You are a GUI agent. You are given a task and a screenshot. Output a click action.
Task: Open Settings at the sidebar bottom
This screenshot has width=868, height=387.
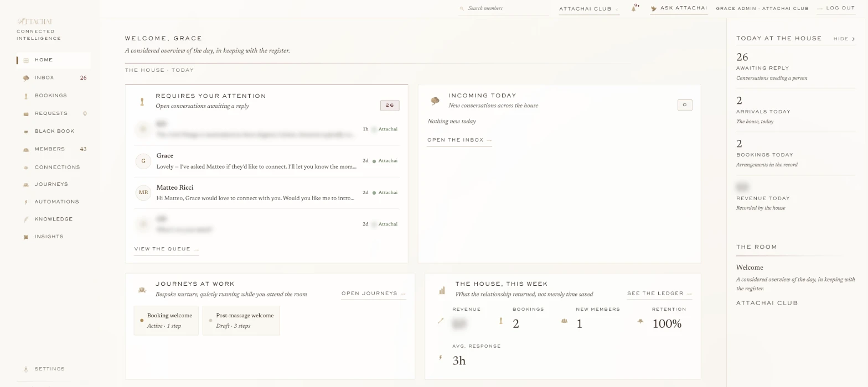point(50,369)
